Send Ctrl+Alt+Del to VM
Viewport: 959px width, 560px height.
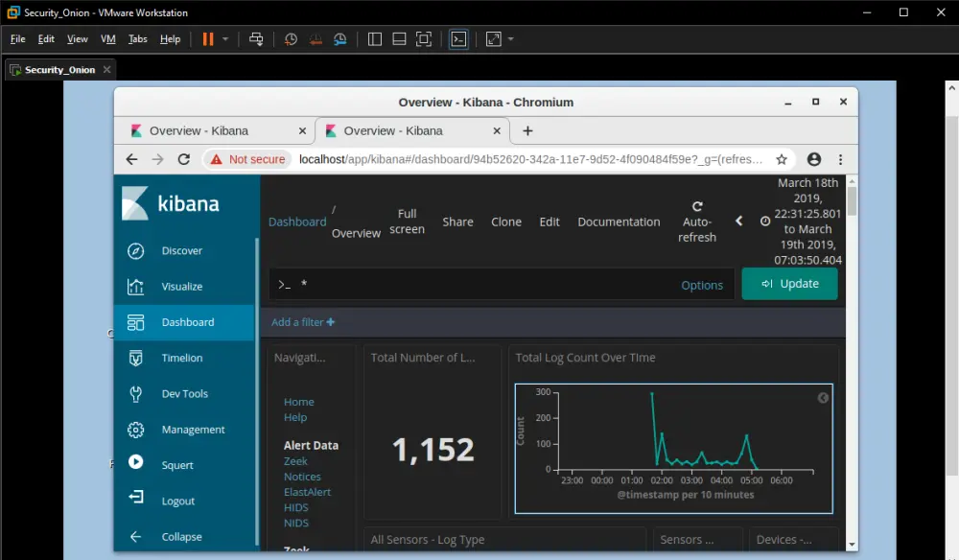[x=256, y=39]
